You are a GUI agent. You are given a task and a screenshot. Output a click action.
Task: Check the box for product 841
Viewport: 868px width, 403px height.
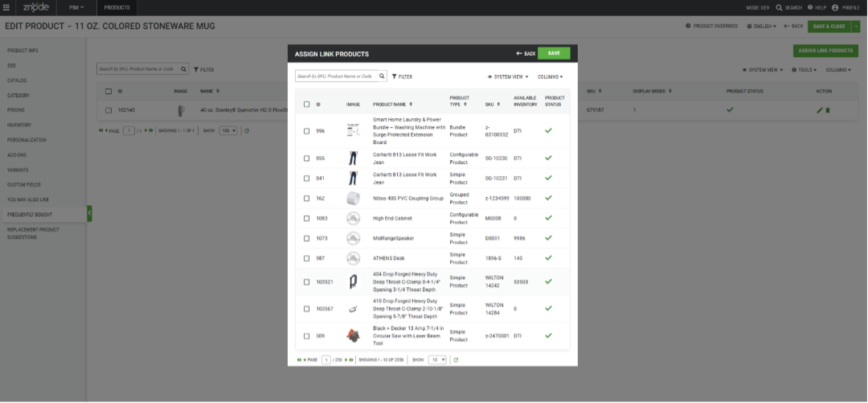point(307,178)
